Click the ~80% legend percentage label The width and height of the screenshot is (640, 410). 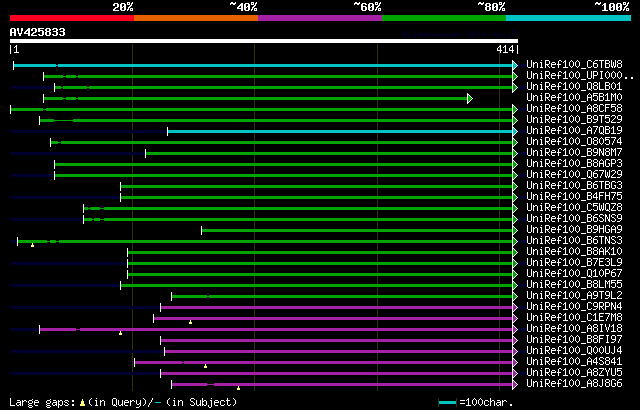tap(491, 7)
